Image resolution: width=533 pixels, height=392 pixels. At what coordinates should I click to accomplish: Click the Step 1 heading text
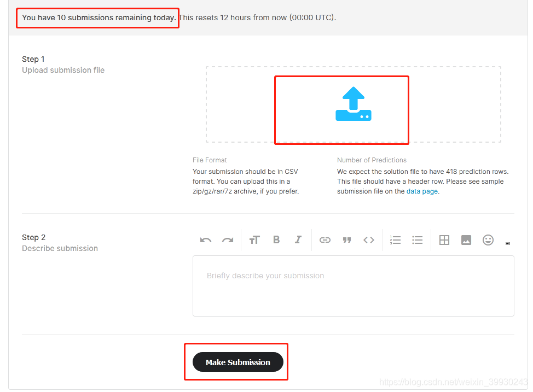[x=33, y=59]
